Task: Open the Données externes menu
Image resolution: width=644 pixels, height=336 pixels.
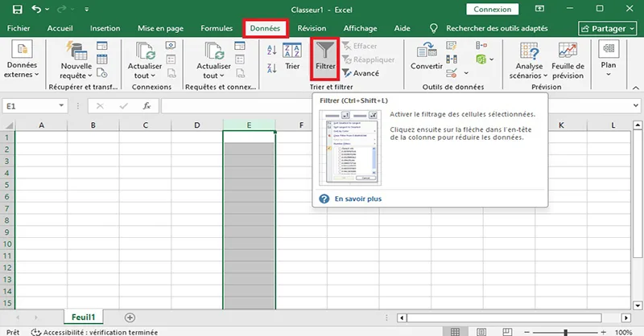Action: coord(22,59)
